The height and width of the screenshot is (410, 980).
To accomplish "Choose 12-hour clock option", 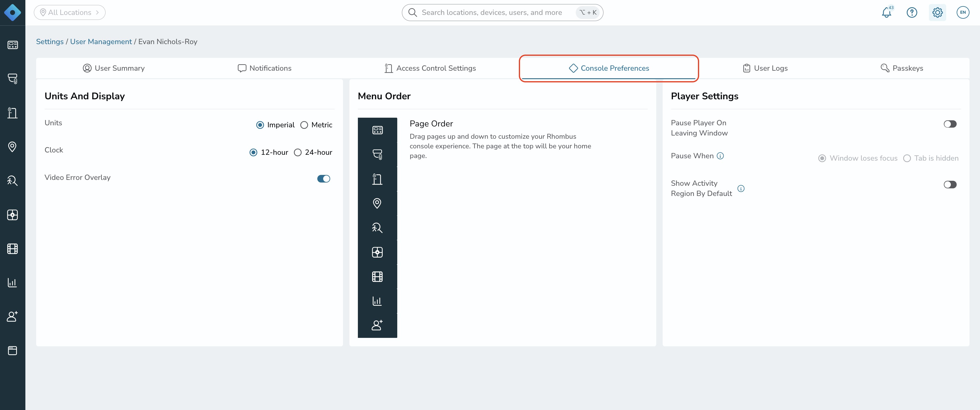I will point(253,152).
